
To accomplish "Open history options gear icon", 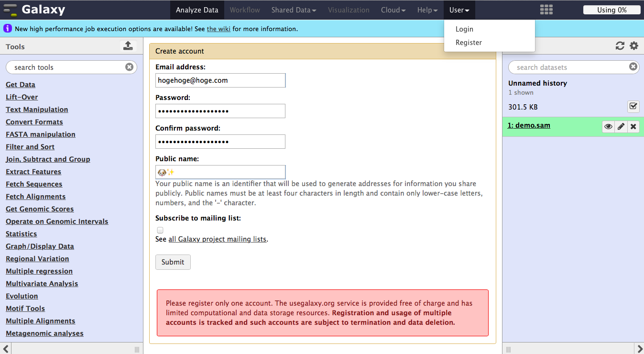I will pos(634,46).
